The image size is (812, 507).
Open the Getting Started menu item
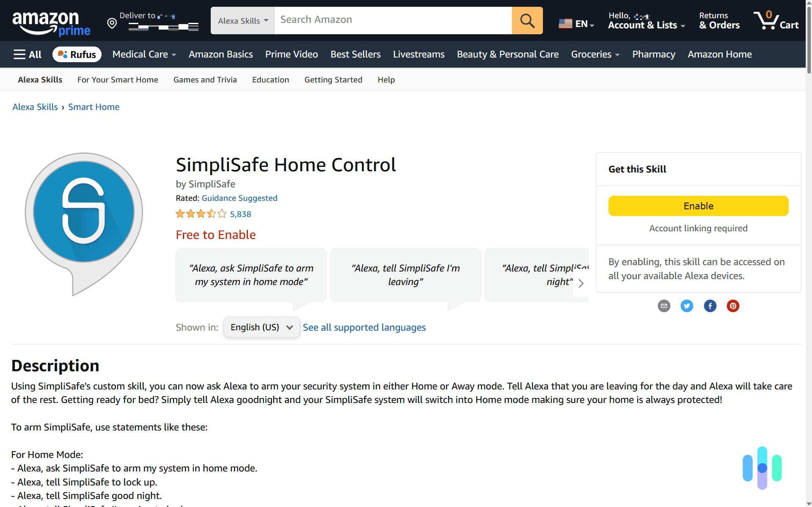coord(333,79)
